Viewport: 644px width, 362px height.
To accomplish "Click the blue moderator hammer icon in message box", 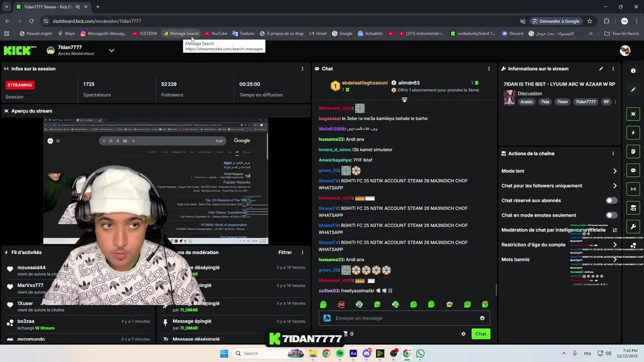I will pos(327,318).
